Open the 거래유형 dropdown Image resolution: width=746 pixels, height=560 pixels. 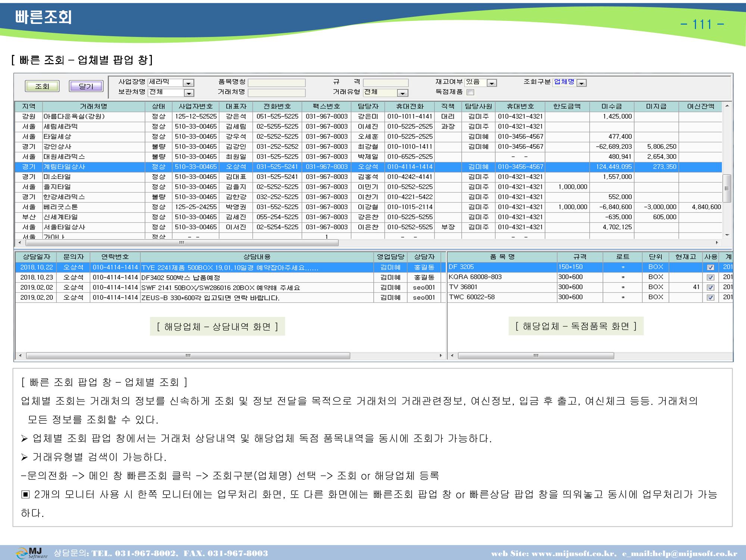pos(402,93)
